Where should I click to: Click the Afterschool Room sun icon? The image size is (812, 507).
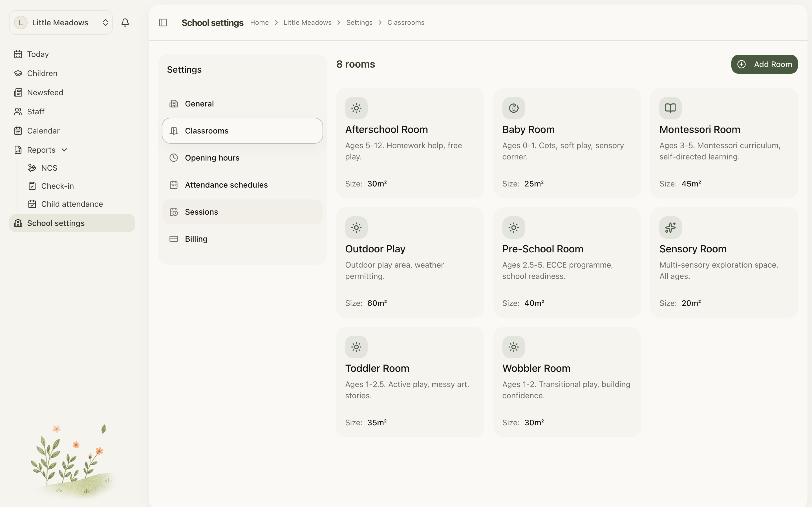[x=356, y=108]
